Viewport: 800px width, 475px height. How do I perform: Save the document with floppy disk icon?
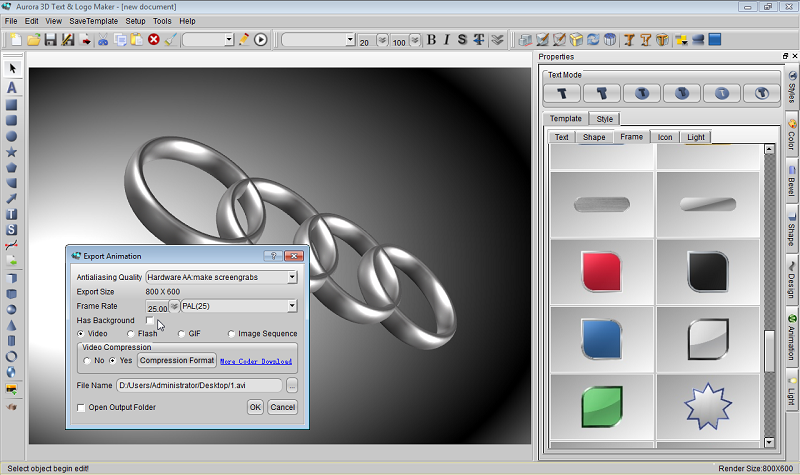(50, 39)
